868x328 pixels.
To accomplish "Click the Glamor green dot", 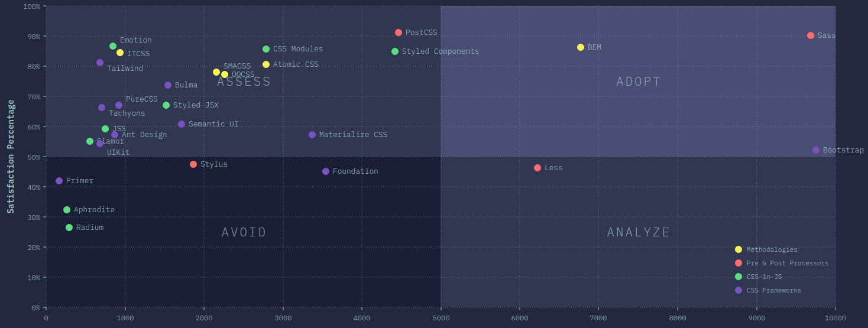I will [x=90, y=141].
